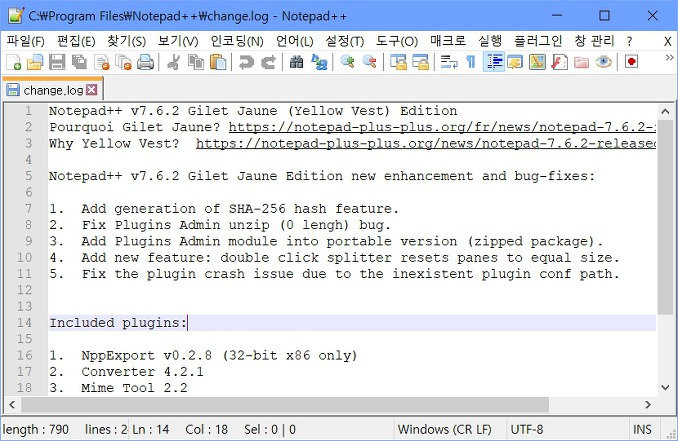Close the change.log tab with its X
The height and width of the screenshot is (441, 678).
click(x=92, y=90)
